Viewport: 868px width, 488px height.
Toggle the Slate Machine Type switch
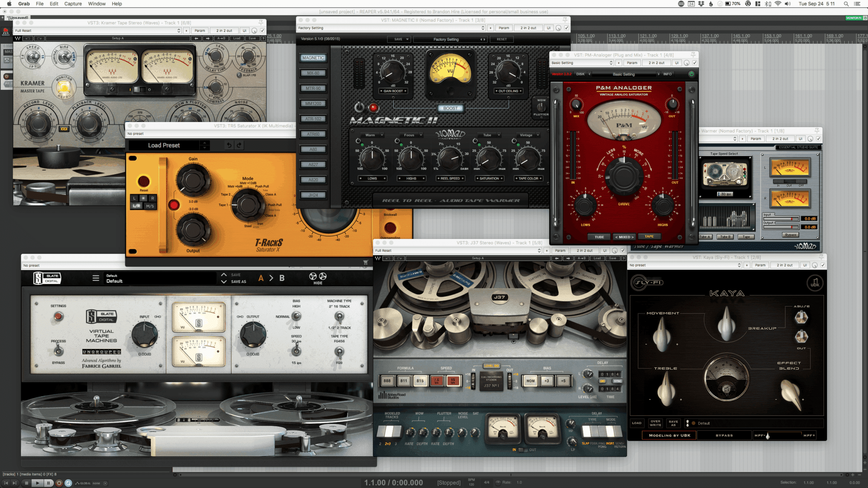[x=339, y=316]
